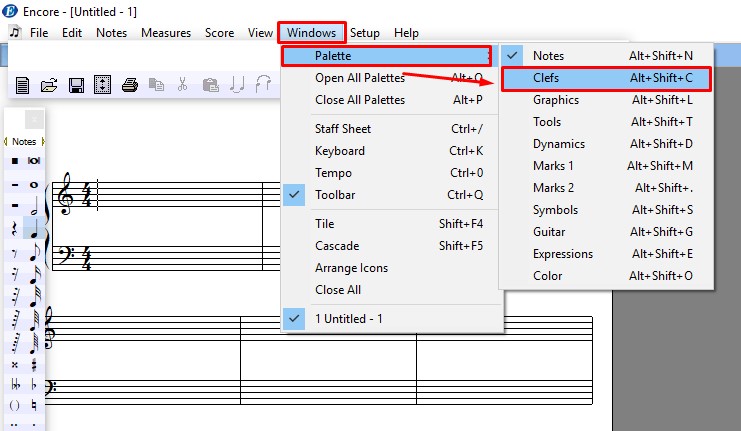Select the '1 Untitled - 1' window item

click(x=390, y=319)
